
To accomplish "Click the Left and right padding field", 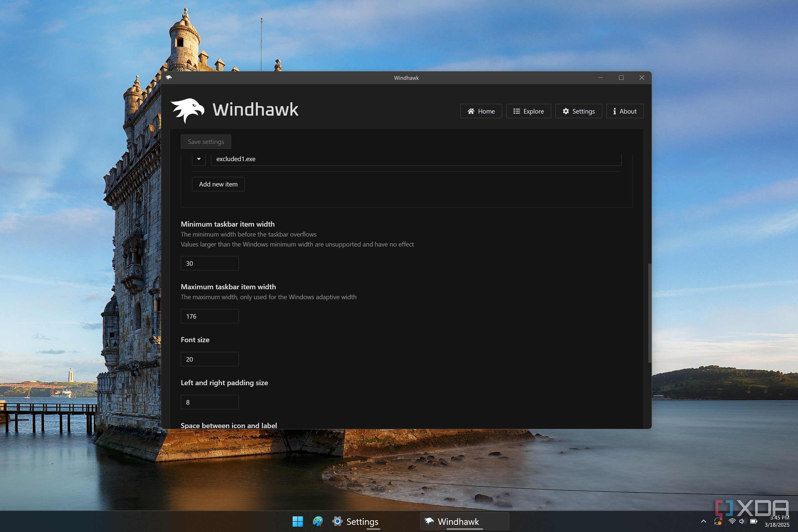I will (210, 402).
